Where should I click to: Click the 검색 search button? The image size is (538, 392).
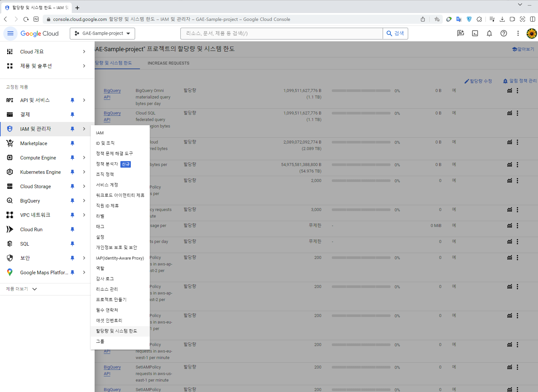coord(395,33)
